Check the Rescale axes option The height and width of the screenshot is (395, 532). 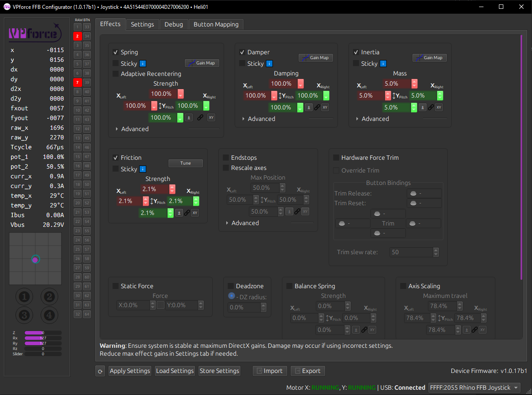pyautogui.click(x=226, y=168)
